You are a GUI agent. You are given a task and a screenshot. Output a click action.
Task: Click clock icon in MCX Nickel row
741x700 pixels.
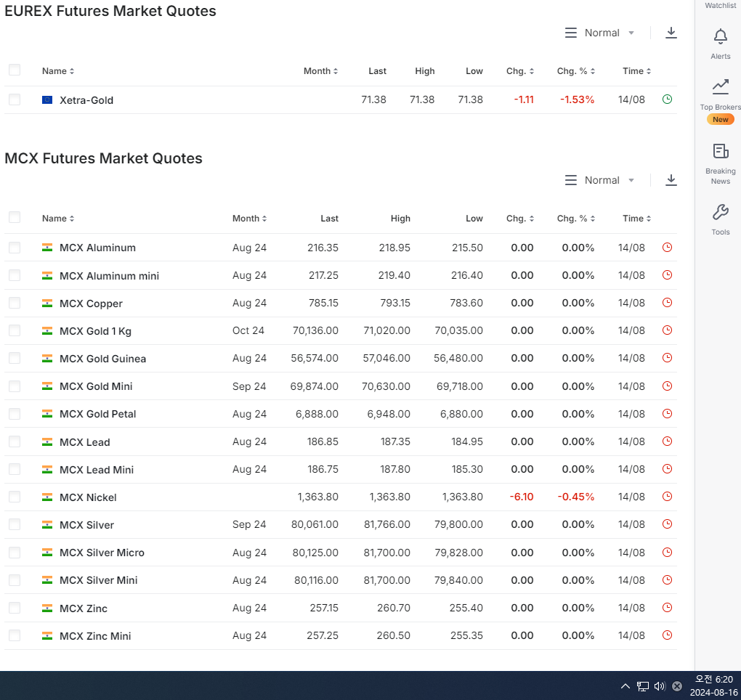(667, 496)
